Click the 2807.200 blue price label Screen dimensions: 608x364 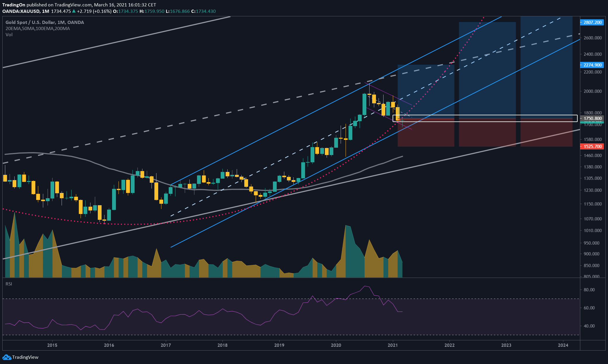pyautogui.click(x=592, y=22)
